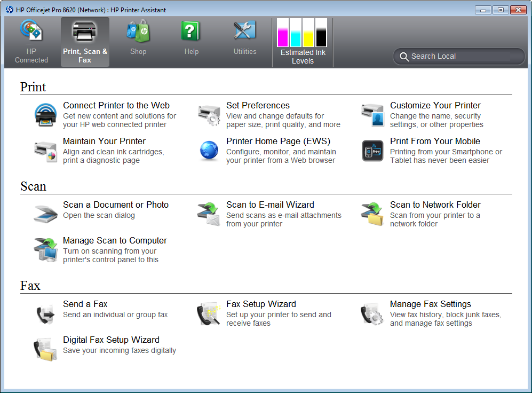The height and width of the screenshot is (393, 532).
Task: Click the Scan a Document or Photo scanner icon
Action: tap(45, 214)
